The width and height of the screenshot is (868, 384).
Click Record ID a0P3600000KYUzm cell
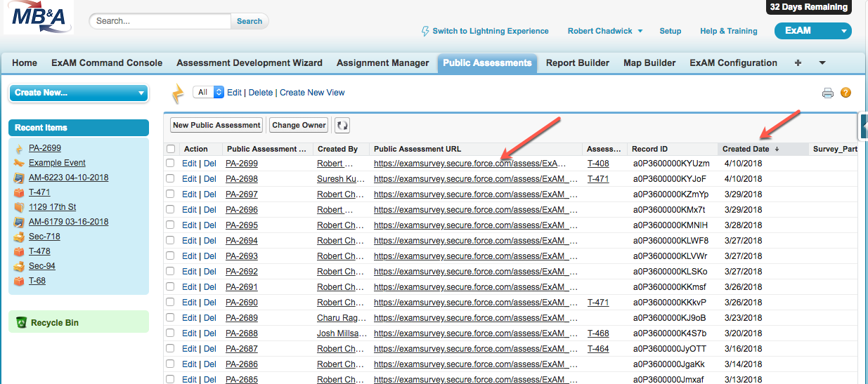671,164
